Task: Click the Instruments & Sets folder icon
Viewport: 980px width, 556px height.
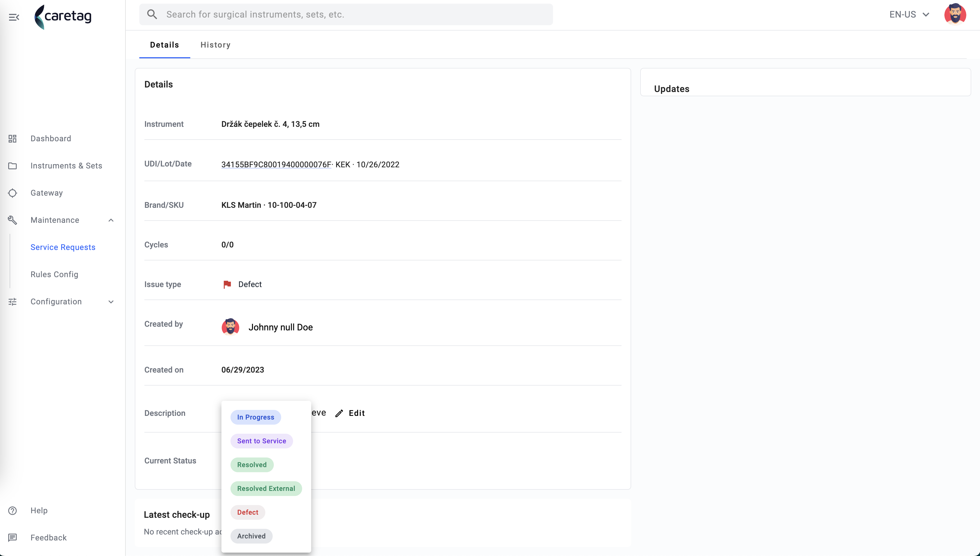Action: 13,166
